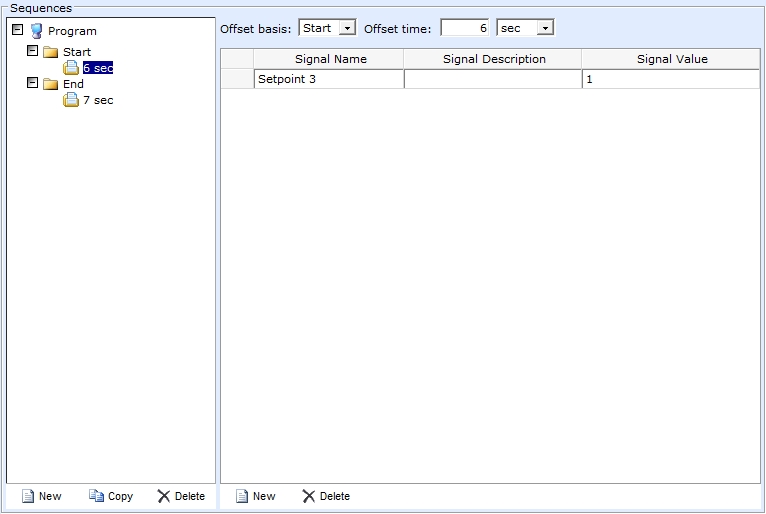Click the Signal Name column header
766x514 pixels.
click(330, 59)
